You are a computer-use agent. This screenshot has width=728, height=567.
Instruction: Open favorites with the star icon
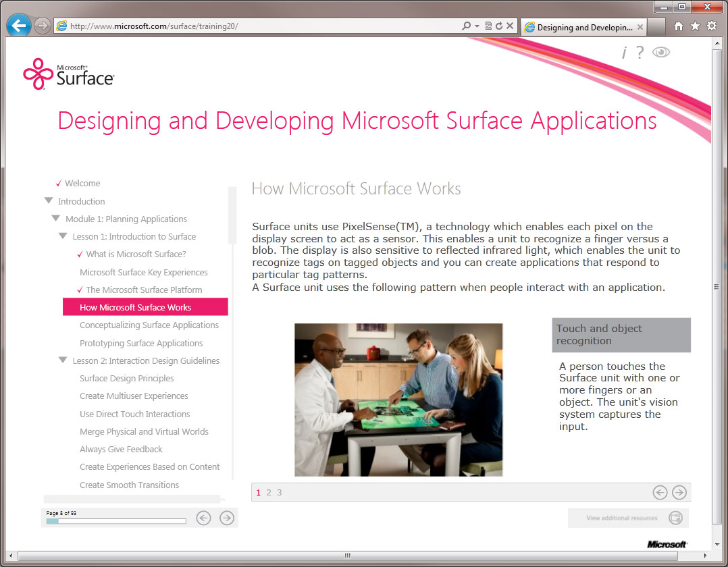(x=695, y=26)
